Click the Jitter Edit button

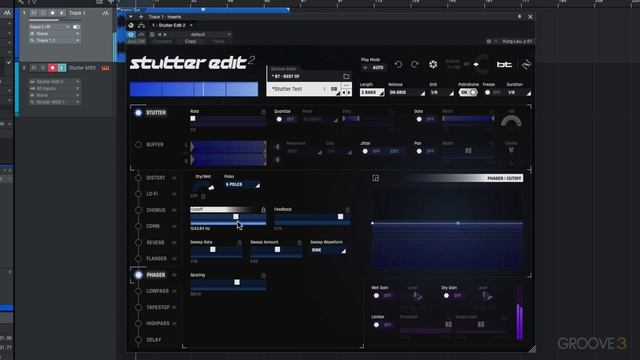[394, 151]
